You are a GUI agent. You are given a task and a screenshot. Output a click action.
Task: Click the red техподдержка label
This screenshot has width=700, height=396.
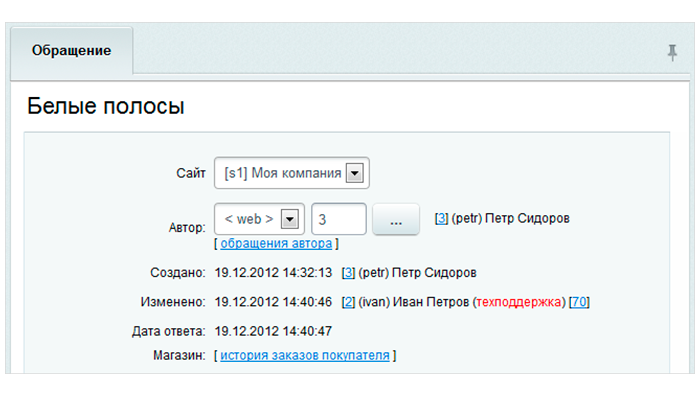[519, 302]
